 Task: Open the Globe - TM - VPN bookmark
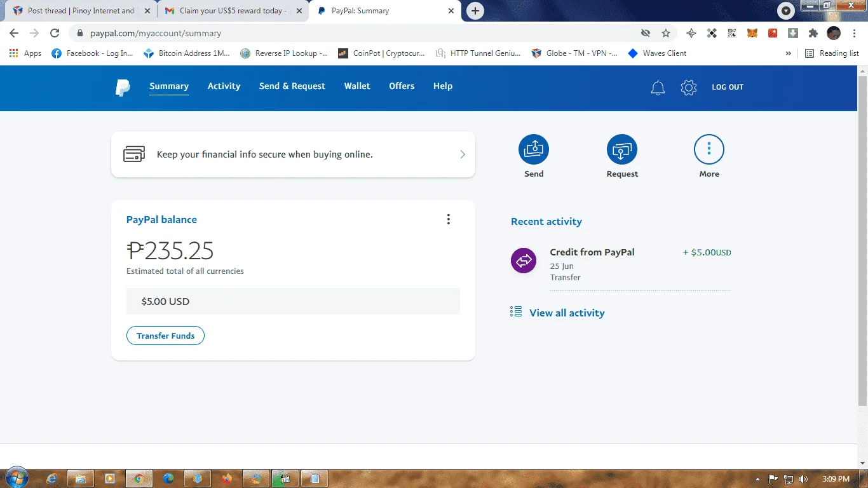pyautogui.click(x=574, y=53)
